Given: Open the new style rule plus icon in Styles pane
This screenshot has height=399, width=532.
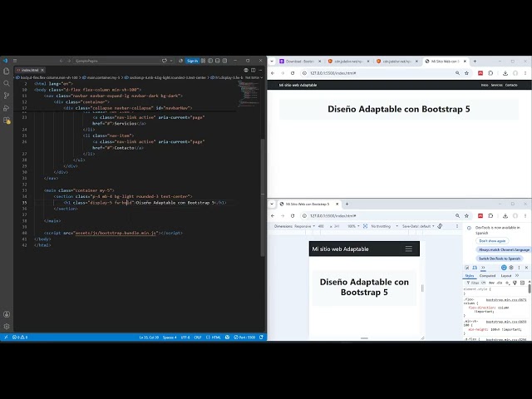Looking at the screenshot, I should 507,283.
